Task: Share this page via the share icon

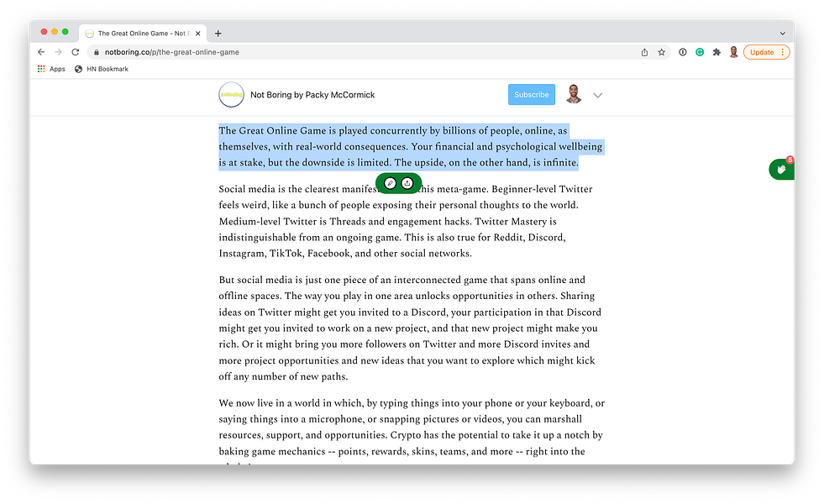Action: point(644,52)
